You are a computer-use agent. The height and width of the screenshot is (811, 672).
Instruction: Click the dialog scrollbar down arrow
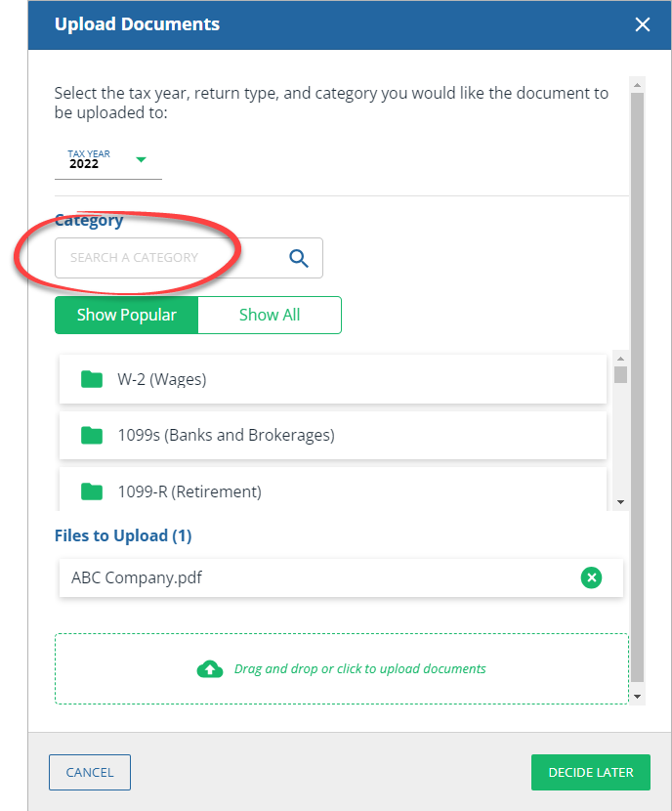coord(637,696)
